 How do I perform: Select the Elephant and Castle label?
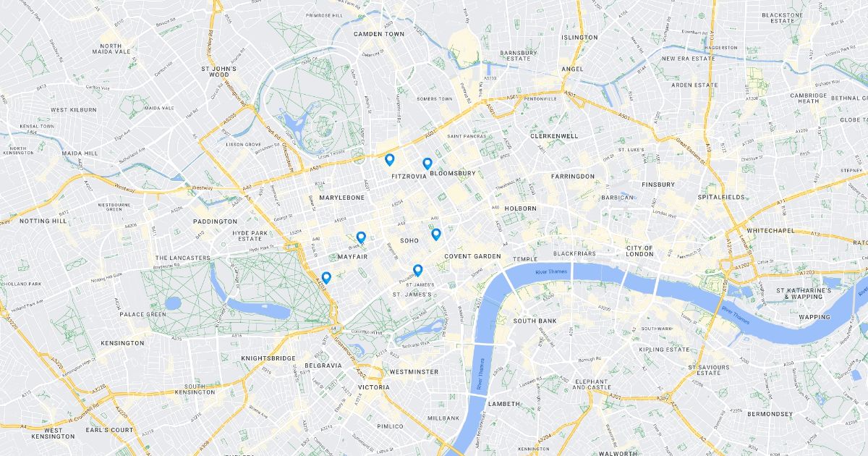point(592,384)
